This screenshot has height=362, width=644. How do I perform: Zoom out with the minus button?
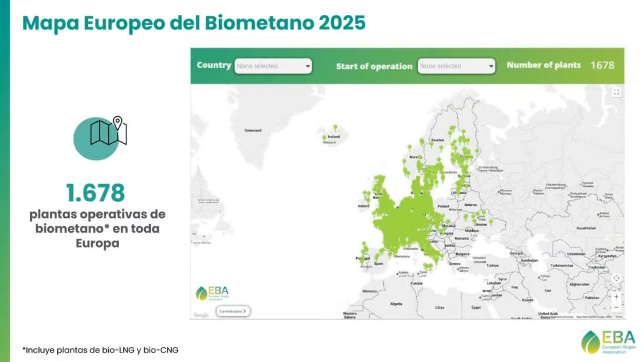click(616, 307)
